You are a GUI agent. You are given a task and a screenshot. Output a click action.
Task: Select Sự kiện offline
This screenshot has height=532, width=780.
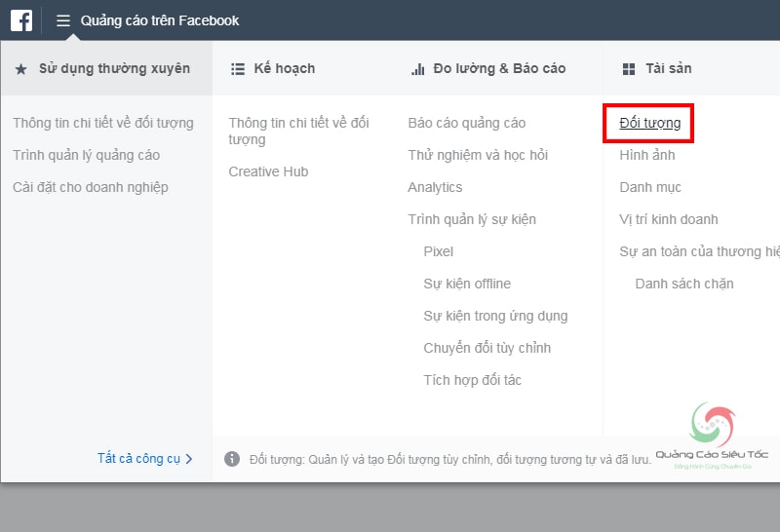coord(467,284)
